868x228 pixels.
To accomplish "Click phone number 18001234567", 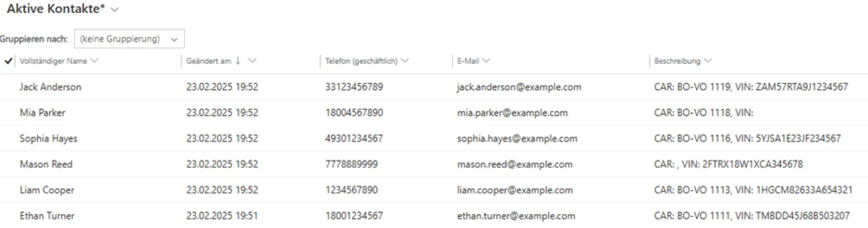I will [354, 216].
